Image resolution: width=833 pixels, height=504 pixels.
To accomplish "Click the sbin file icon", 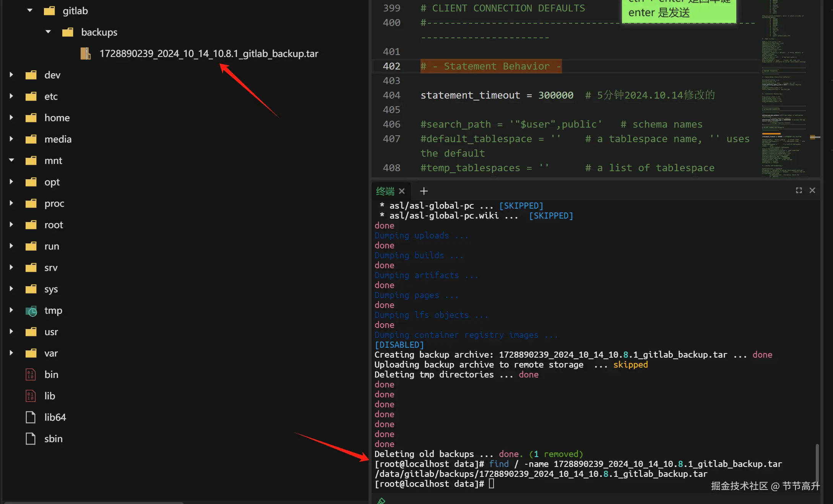I will [31, 439].
